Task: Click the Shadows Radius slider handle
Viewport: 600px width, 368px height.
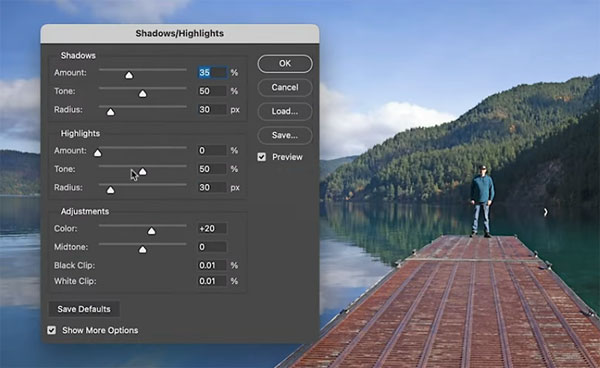Action: point(111,112)
